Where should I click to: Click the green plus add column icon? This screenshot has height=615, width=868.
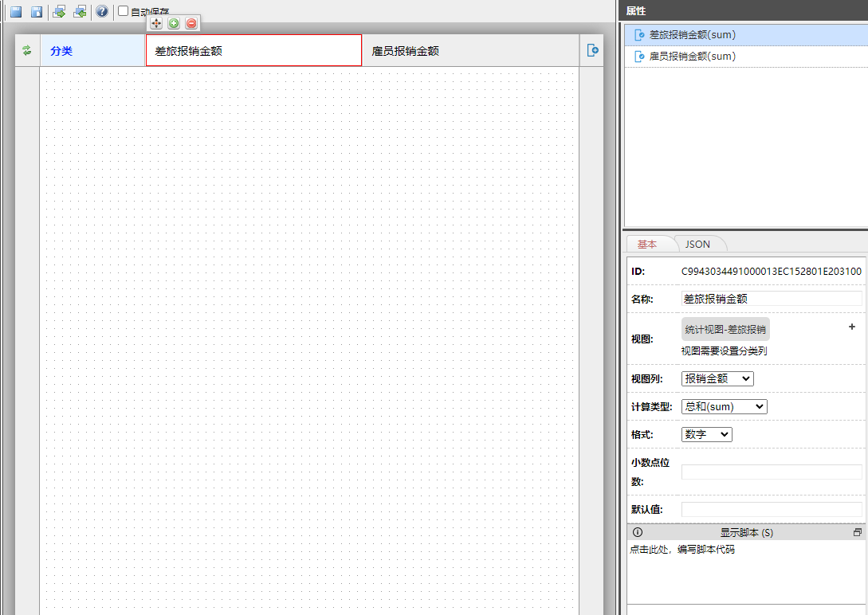pos(174,24)
